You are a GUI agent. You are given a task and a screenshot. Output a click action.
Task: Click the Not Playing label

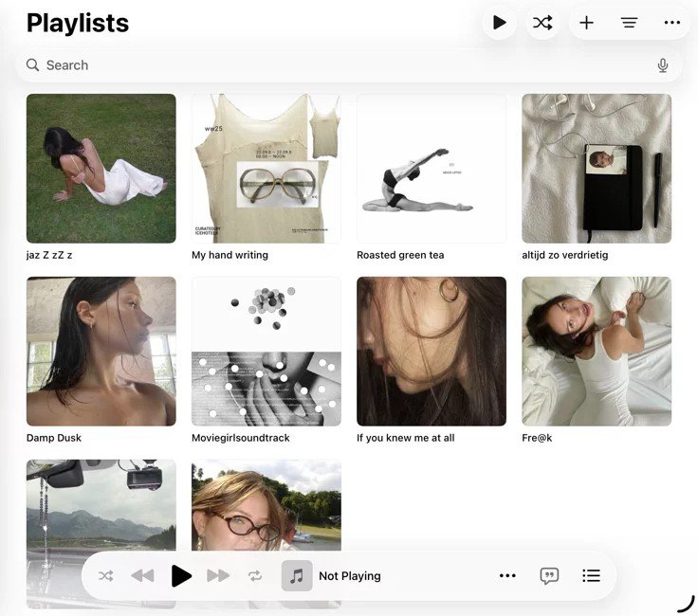click(350, 576)
